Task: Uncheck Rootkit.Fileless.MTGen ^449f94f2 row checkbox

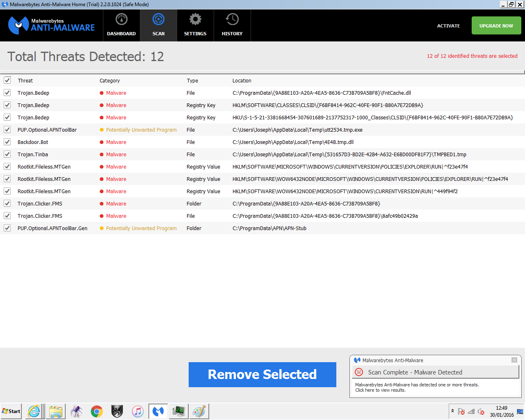Action: click(x=7, y=191)
